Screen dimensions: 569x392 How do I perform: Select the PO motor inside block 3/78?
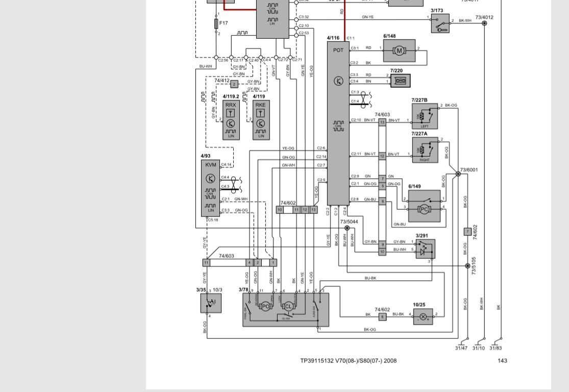click(265, 306)
